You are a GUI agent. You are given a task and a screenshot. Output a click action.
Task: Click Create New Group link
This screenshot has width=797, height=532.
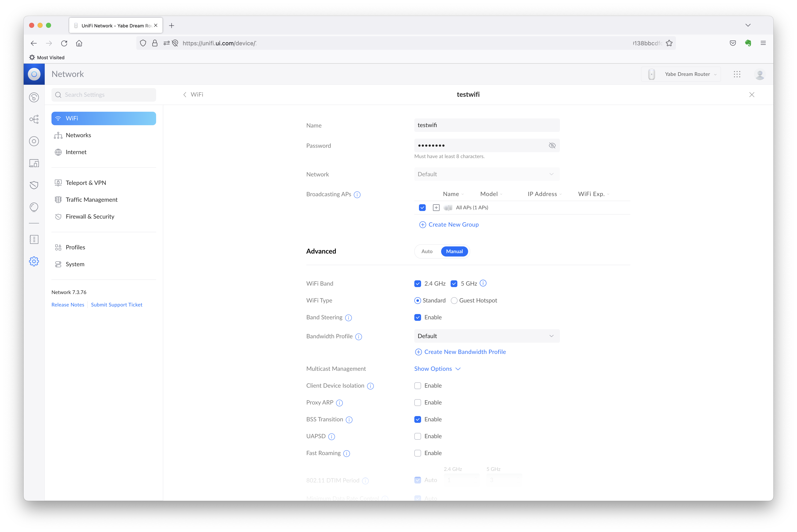pos(449,225)
